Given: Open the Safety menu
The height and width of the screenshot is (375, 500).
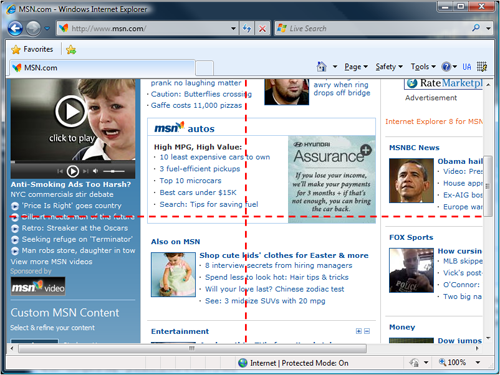Looking at the screenshot, I should click(389, 67).
